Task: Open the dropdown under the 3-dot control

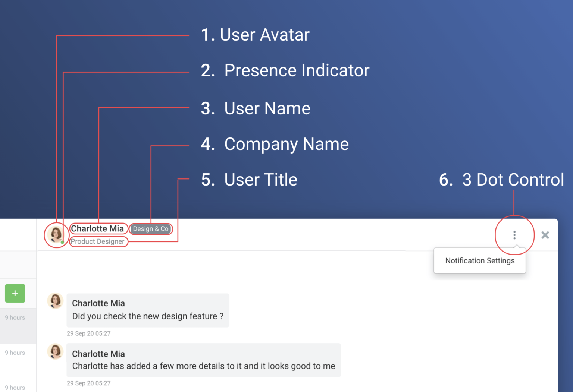Action: click(514, 235)
